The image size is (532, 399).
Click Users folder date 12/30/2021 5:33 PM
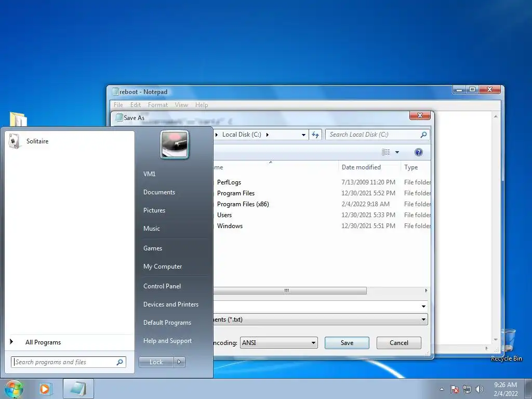368,215
